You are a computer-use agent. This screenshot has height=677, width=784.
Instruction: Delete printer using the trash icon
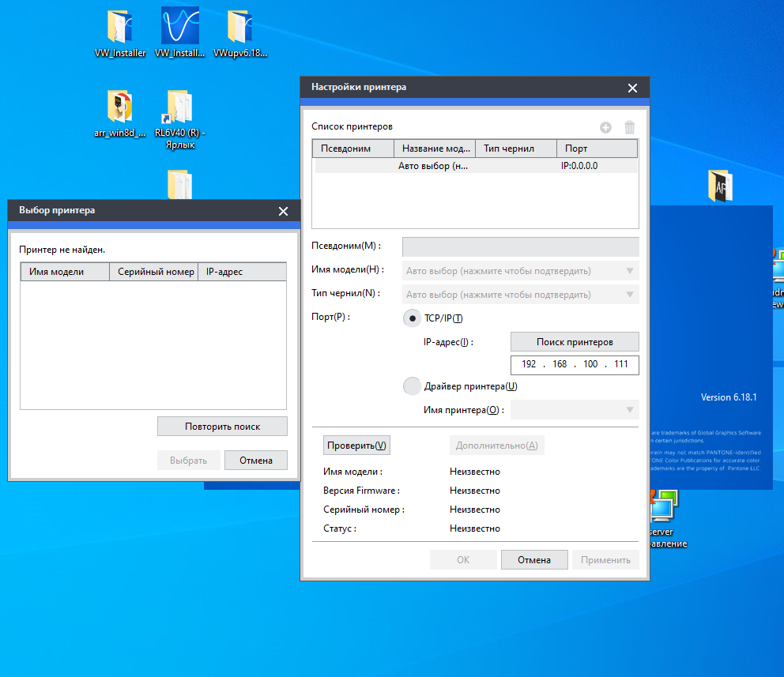pyautogui.click(x=630, y=127)
